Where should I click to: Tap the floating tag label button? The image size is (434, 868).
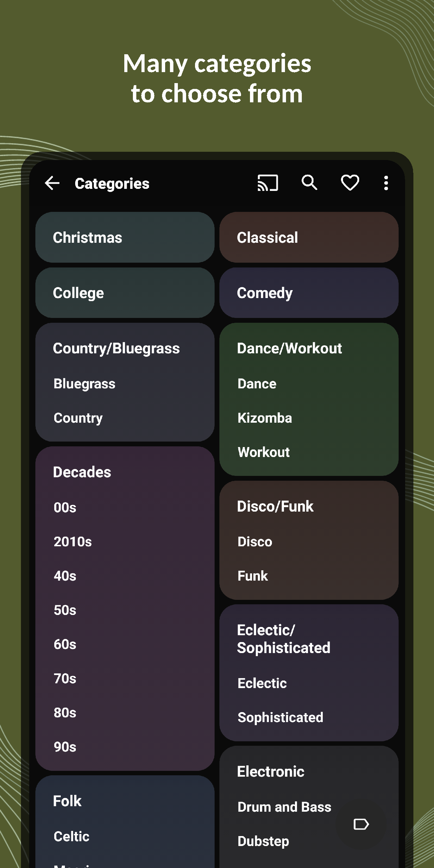361,824
